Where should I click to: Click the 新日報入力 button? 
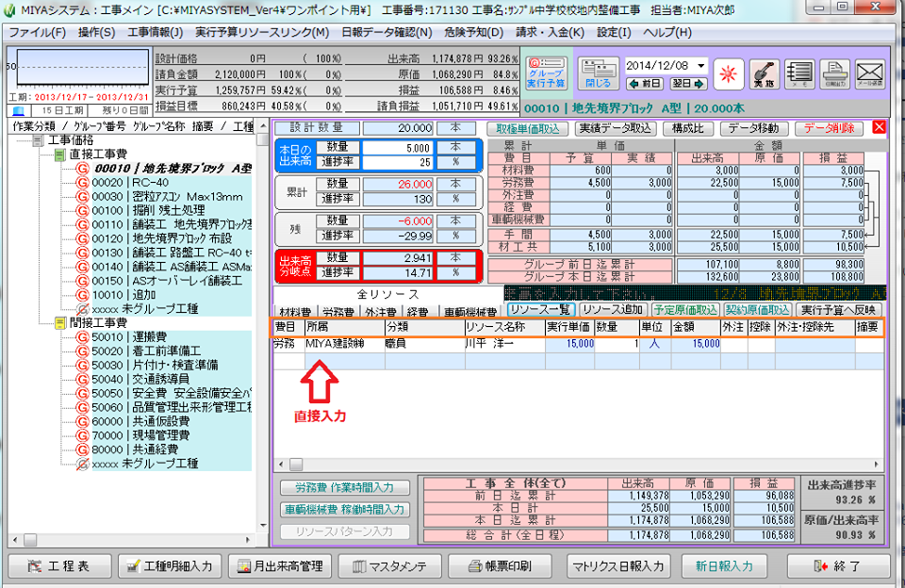point(724,566)
